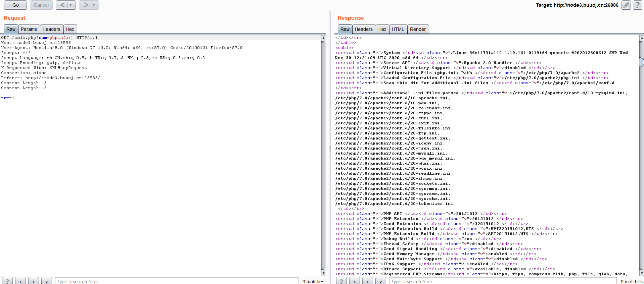
Task: Click the request search help question icon
Action: pos(7,281)
